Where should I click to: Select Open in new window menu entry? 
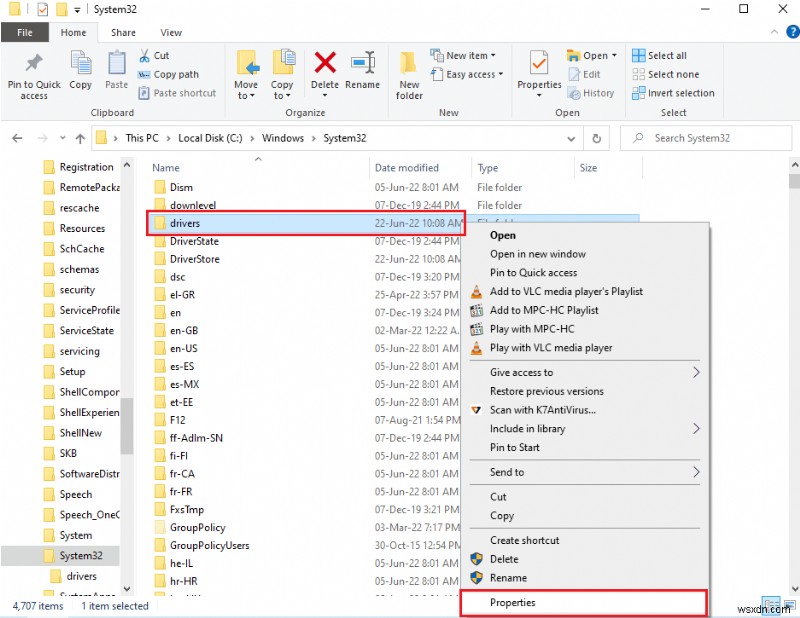pyautogui.click(x=584, y=254)
